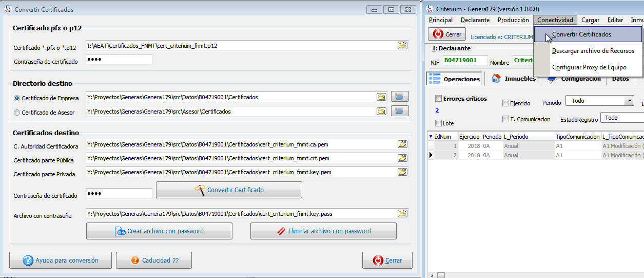This screenshot has height=278, width=644.
Task: Open the EstadoRegistro combo box
Action: click(x=622, y=118)
